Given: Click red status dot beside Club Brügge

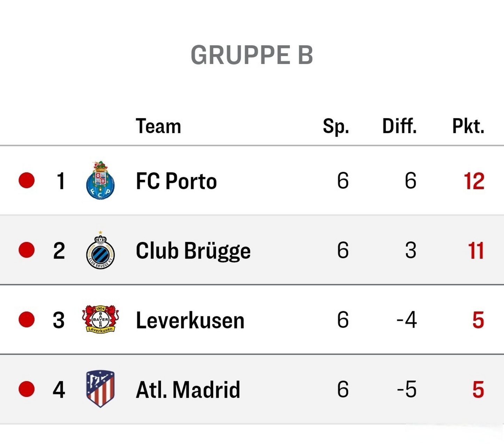Looking at the screenshot, I should [x=26, y=250].
